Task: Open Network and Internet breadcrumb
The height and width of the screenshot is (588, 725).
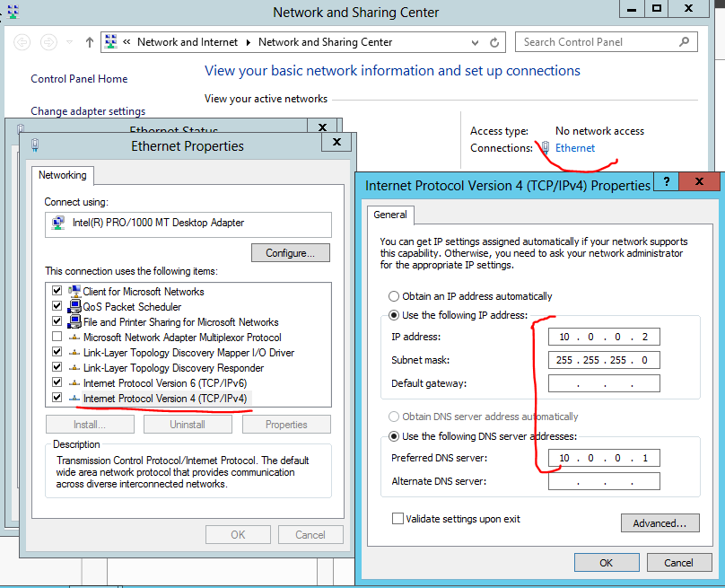Action: pos(188,42)
